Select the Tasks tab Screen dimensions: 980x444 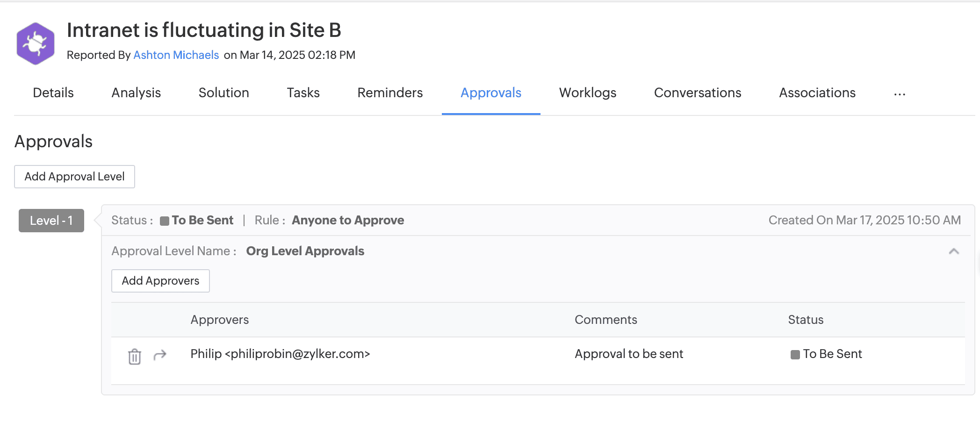coord(303,93)
